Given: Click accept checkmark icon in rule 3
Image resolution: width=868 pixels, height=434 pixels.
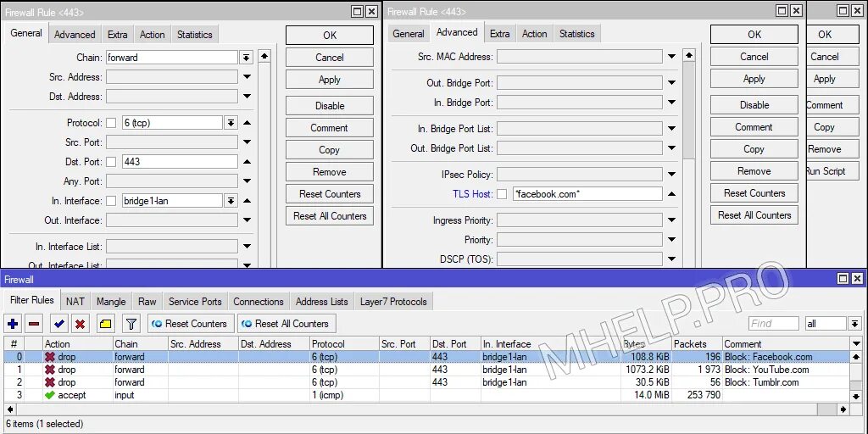Looking at the screenshot, I should point(50,395).
